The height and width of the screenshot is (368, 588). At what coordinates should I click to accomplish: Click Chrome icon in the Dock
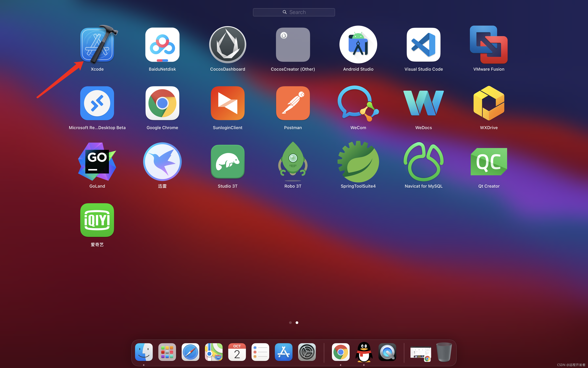coord(341,352)
